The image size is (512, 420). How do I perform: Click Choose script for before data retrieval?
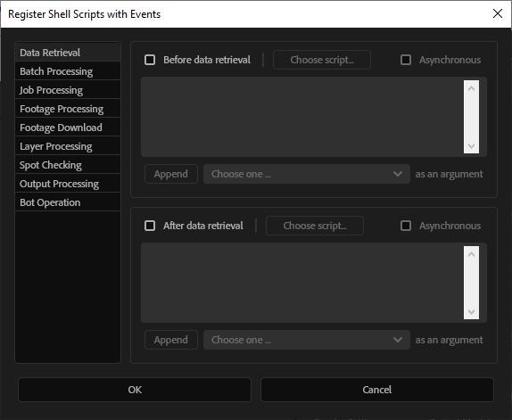[322, 60]
